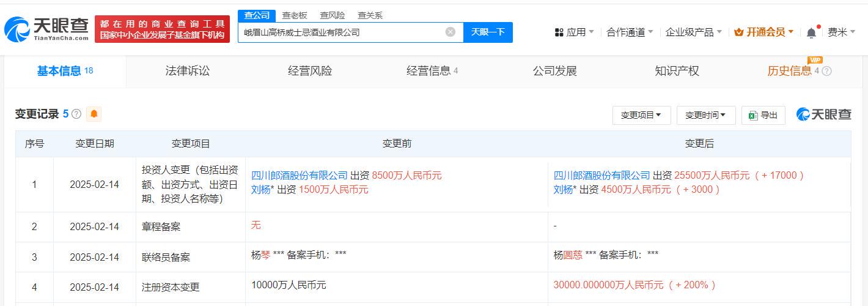This screenshot has height=306, width=868.
Task: Export the records with the 导出 Excel button
Action: [763, 115]
